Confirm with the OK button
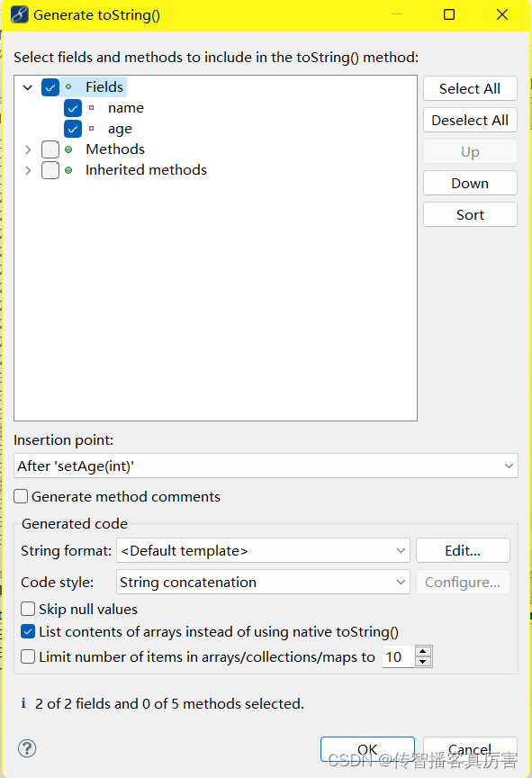532x778 pixels. pyautogui.click(x=367, y=749)
